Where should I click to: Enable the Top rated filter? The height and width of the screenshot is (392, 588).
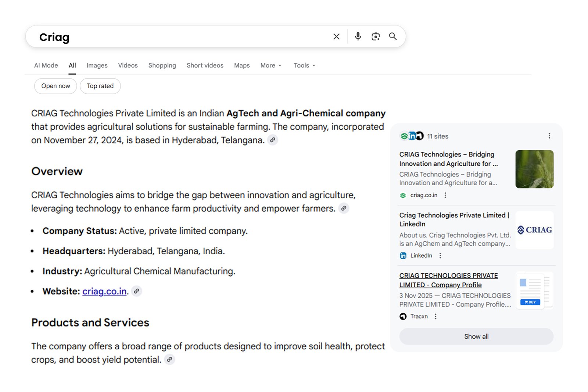click(x=100, y=86)
